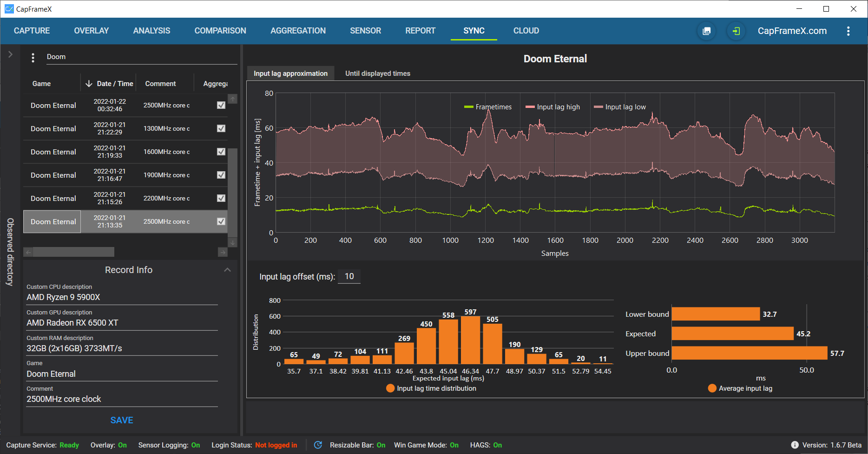
Task: Open the OVERLAY tab
Action: tap(92, 31)
